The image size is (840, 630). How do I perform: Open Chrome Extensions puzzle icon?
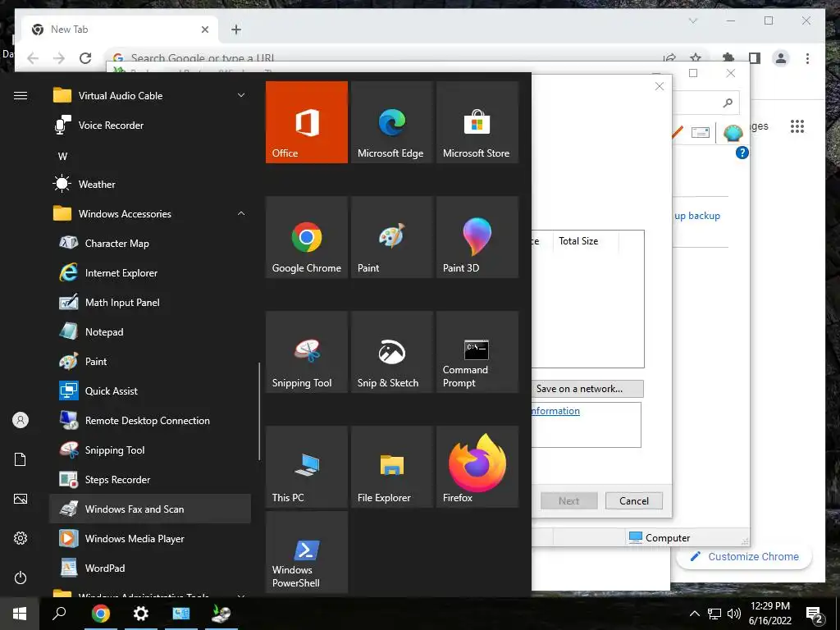[x=728, y=58]
